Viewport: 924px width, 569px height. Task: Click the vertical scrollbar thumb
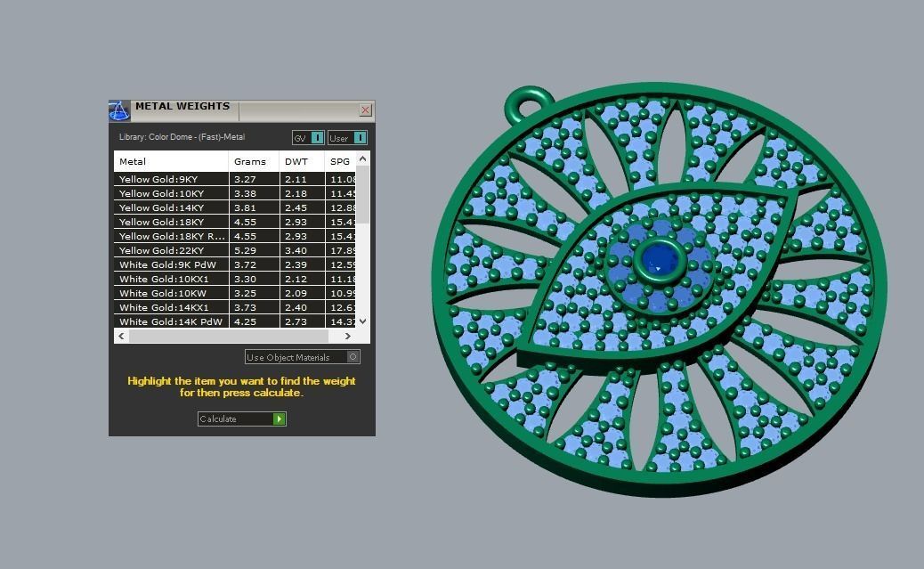pos(363,195)
